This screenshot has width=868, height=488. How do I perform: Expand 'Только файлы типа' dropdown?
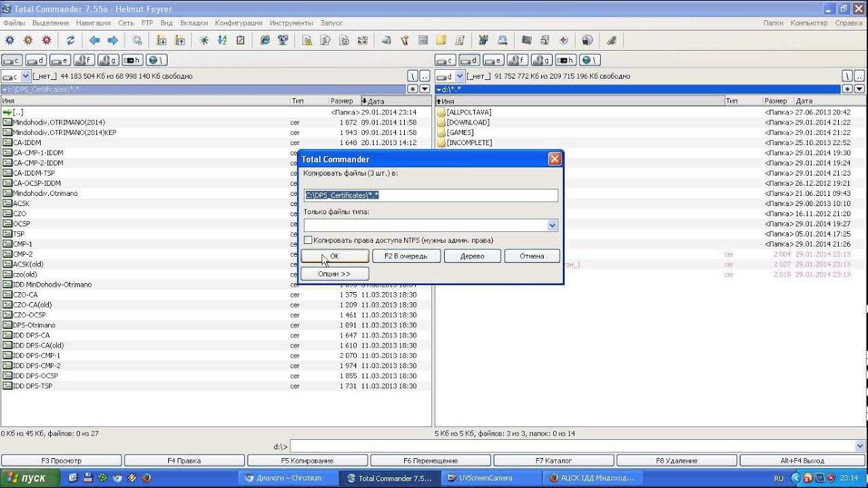552,226
